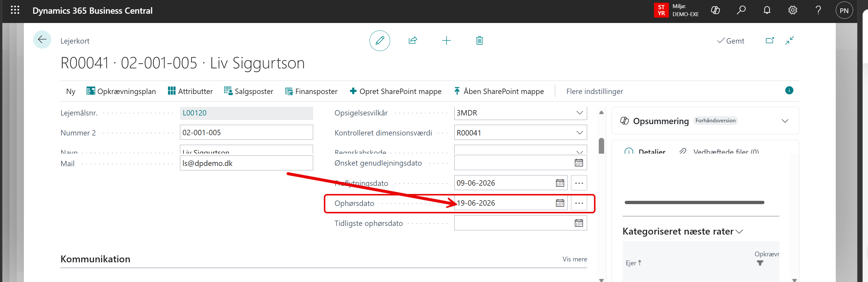
Task: Delete the record with trash icon
Action: point(479,41)
